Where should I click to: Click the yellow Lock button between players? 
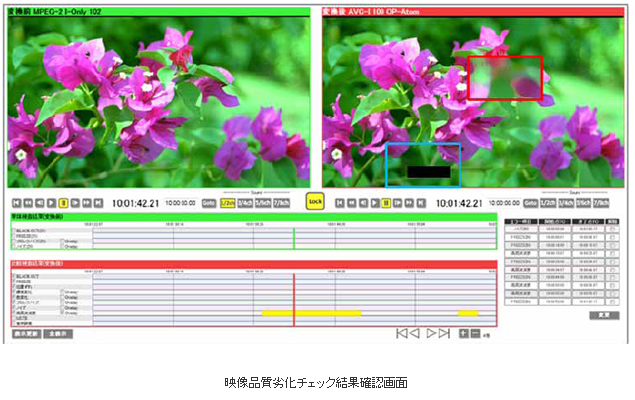point(315,201)
